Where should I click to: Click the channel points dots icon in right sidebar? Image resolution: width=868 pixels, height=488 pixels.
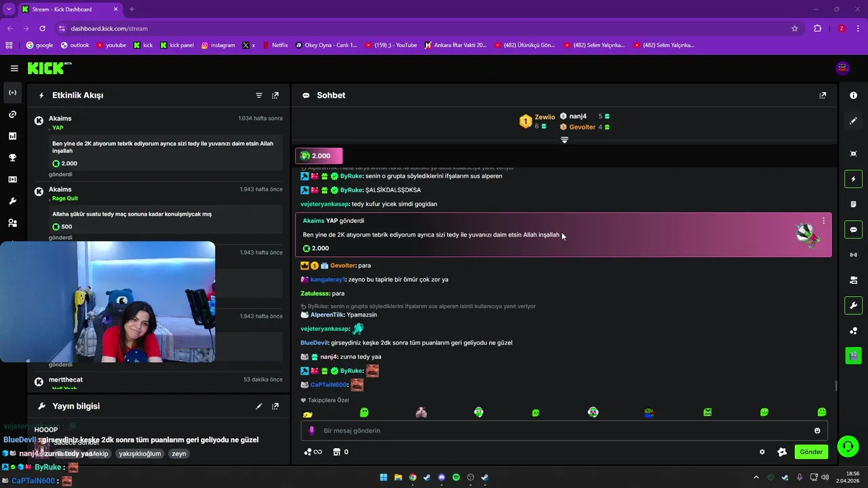pyautogui.click(x=854, y=331)
